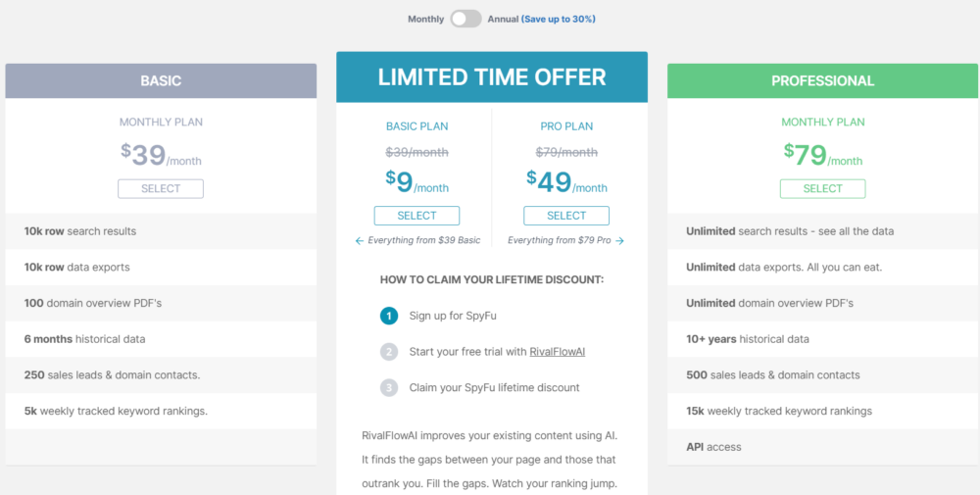This screenshot has height=495, width=980.
Task: Click '10k row data exports' feature
Action: 161,268
